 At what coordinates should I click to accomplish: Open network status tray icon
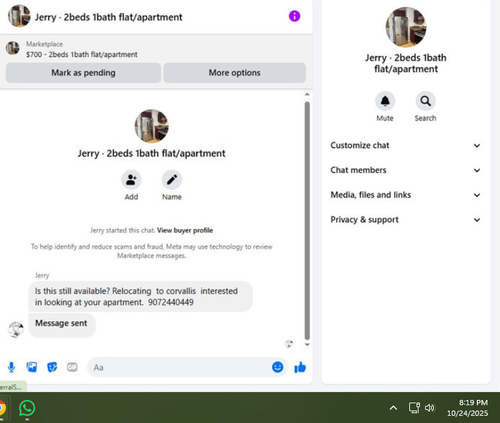point(414,408)
